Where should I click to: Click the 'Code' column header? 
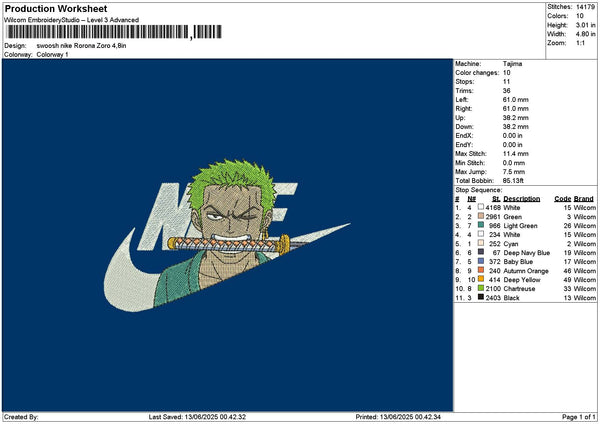[562, 199]
